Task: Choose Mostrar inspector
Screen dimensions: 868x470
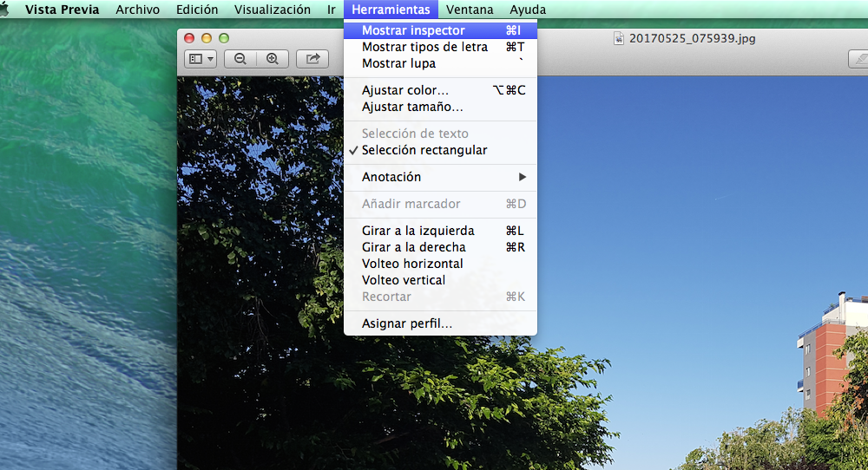Action: pos(413,30)
